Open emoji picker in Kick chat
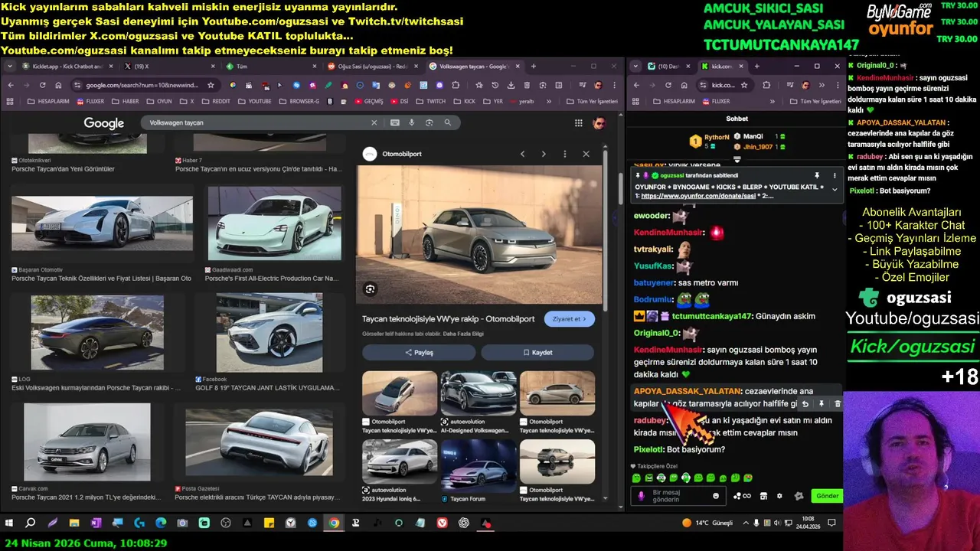The image size is (980, 551). [716, 496]
